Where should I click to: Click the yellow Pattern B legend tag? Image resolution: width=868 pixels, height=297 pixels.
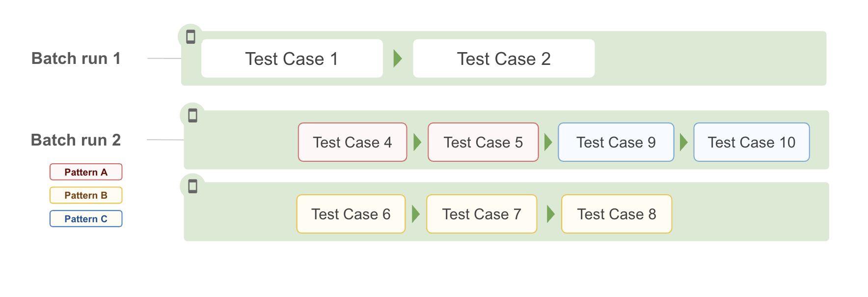click(86, 195)
